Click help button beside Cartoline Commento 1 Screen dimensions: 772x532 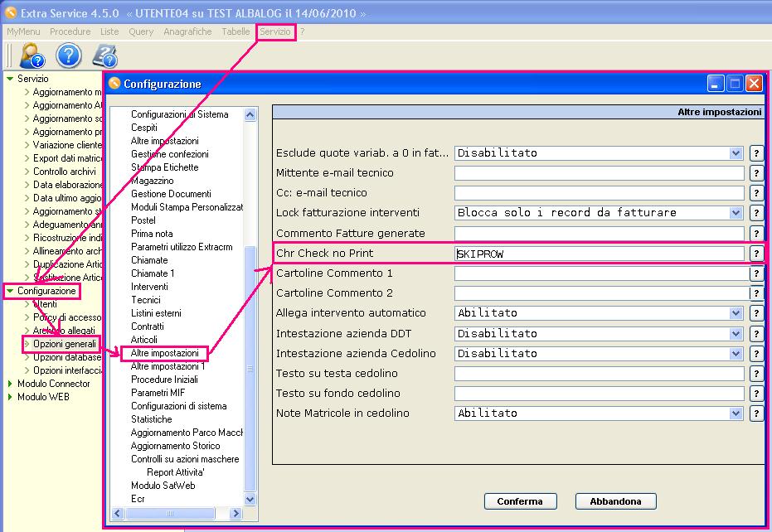755,273
